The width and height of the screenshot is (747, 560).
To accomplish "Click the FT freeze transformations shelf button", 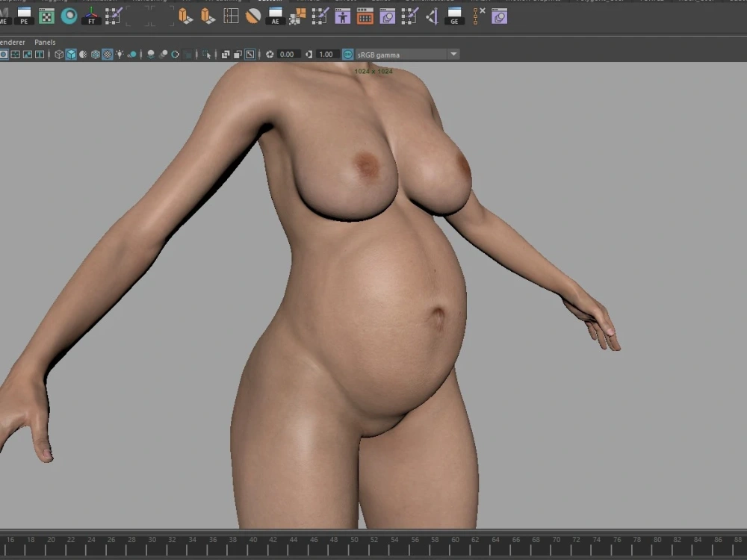I will (x=91, y=16).
